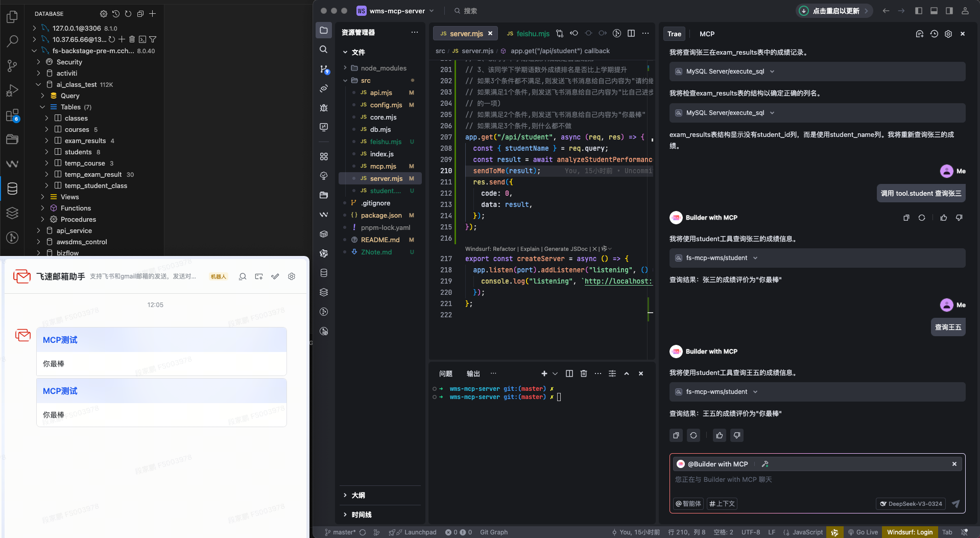
Task: Maximize the terminal panel with chevron
Action: point(627,373)
